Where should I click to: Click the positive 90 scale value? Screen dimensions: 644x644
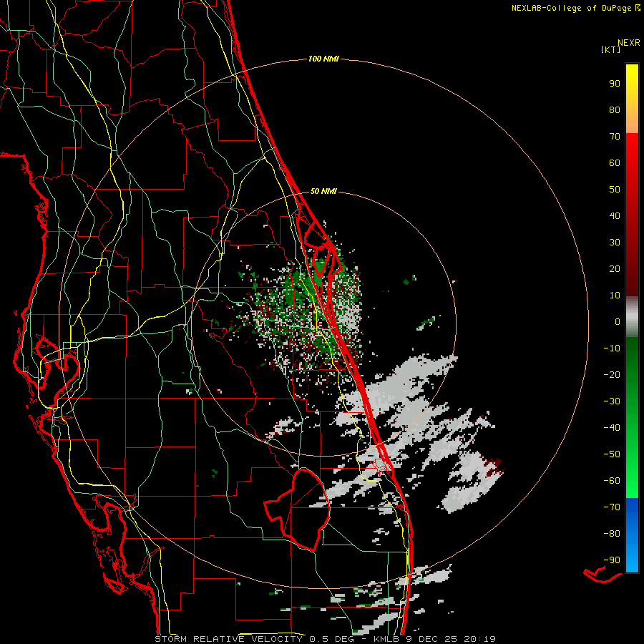click(615, 84)
